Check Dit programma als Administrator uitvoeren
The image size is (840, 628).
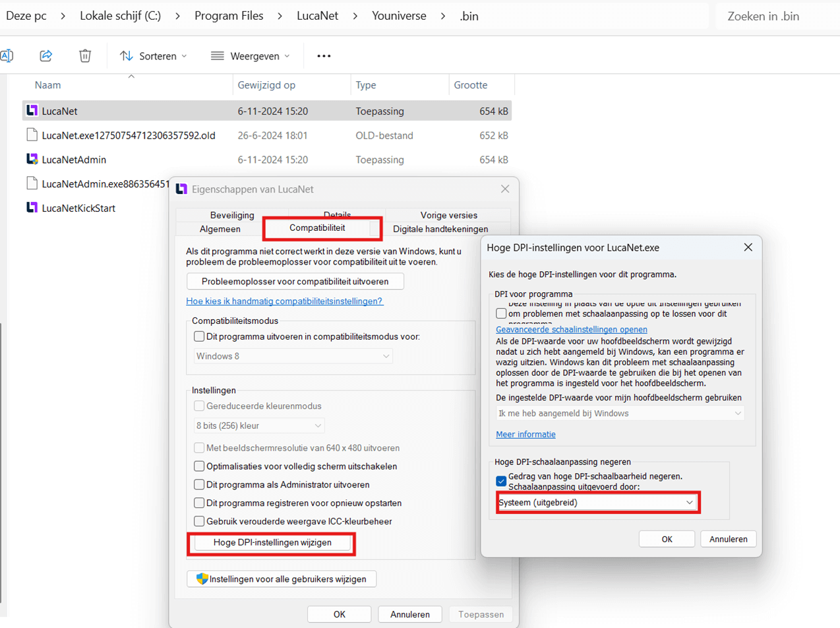click(x=199, y=485)
